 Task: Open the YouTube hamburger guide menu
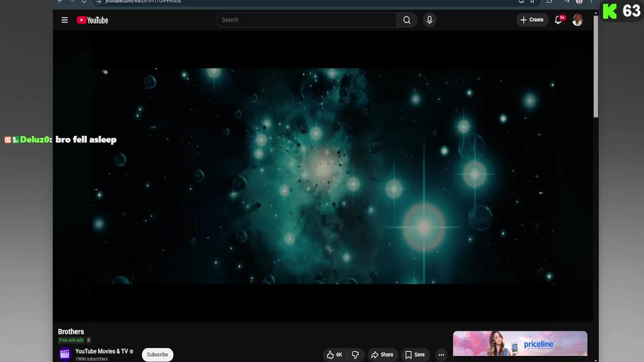click(x=64, y=20)
